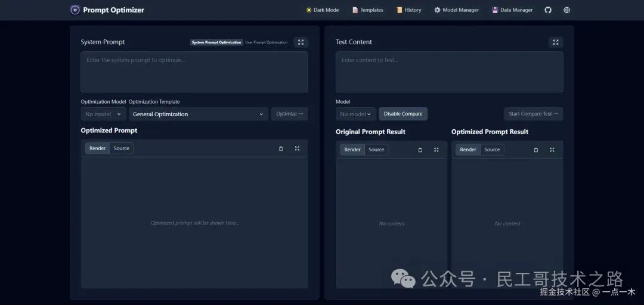Open the Data Manager
The width and height of the screenshot is (644, 305).
[512, 10]
